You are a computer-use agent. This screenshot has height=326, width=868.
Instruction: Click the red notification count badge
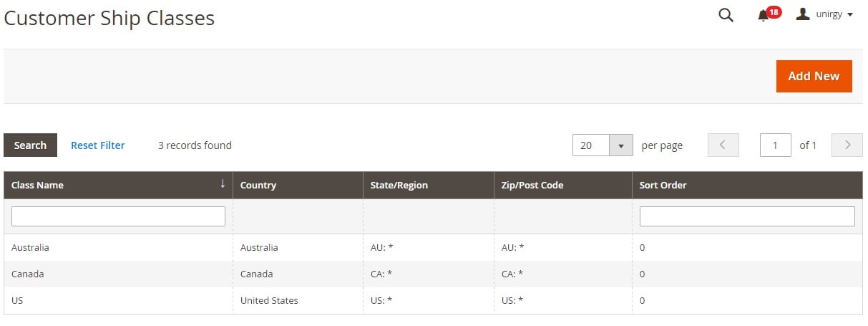(x=774, y=12)
